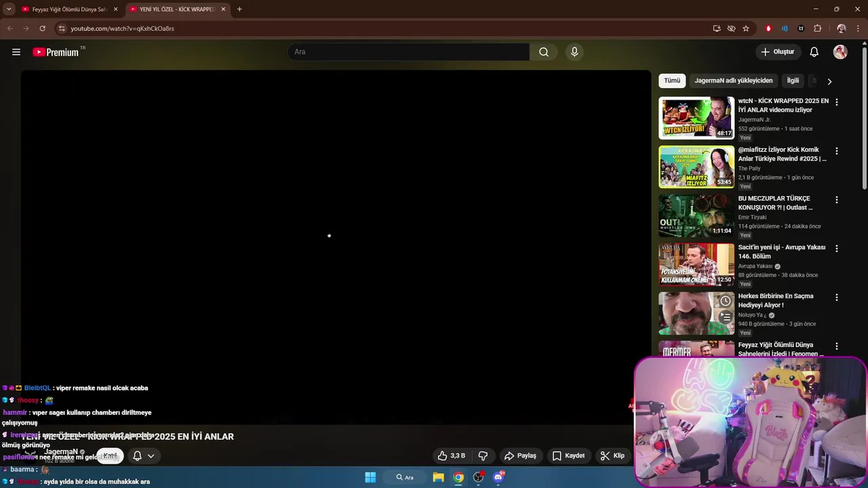The width and height of the screenshot is (868, 488).
Task: Open YouTube account avatar menu
Action: (x=840, y=52)
